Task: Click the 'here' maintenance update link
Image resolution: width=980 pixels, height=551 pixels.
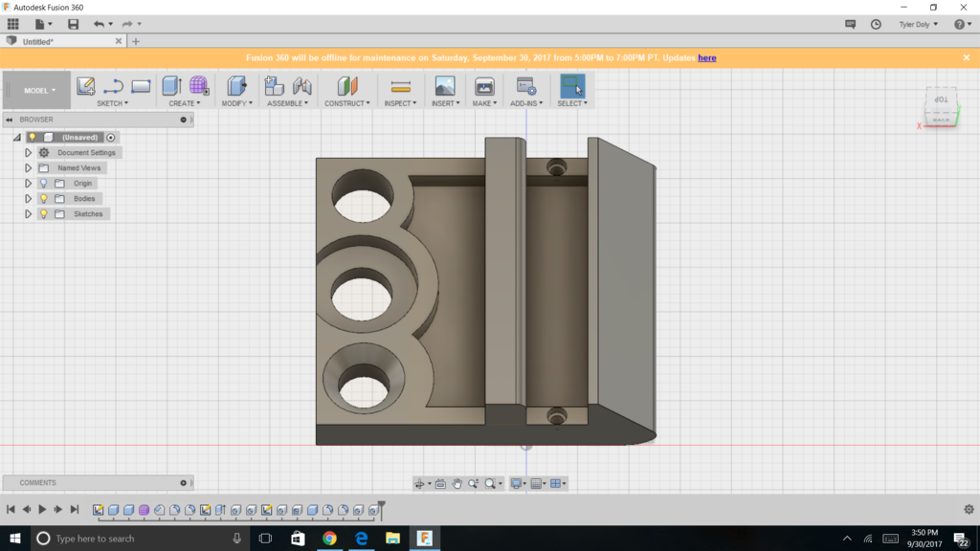Action: (706, 58)
